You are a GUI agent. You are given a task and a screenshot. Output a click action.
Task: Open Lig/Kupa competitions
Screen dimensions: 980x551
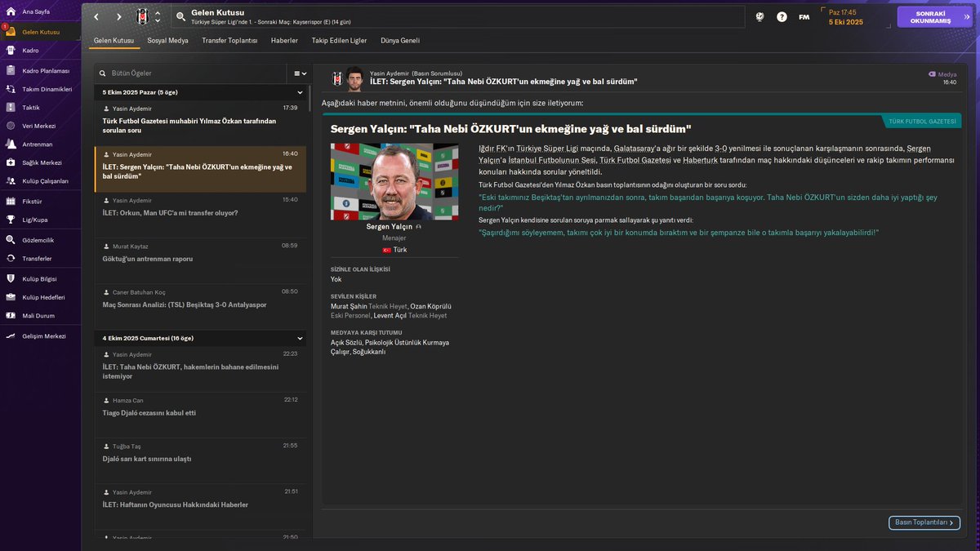(x=41, y=220)
